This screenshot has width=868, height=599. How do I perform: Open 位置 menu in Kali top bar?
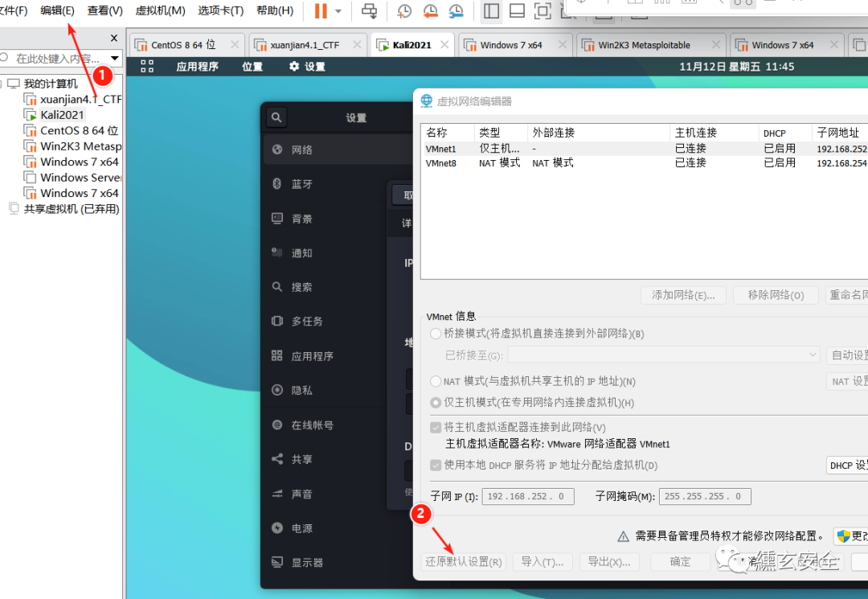252,67
